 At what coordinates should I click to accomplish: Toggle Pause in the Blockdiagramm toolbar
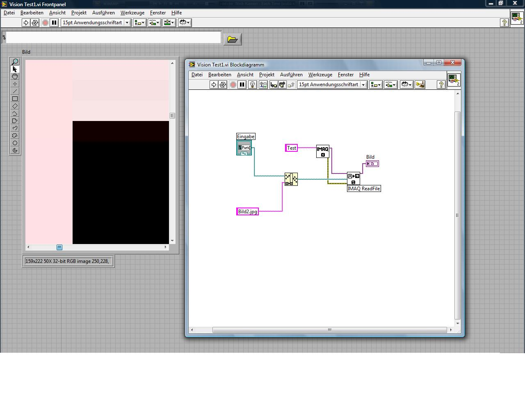pos(242,84)
